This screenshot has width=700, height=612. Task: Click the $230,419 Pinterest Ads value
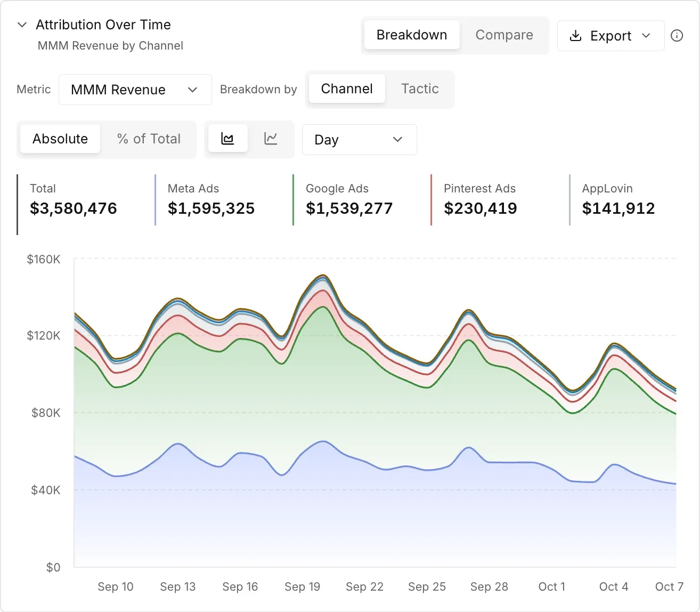481,208
